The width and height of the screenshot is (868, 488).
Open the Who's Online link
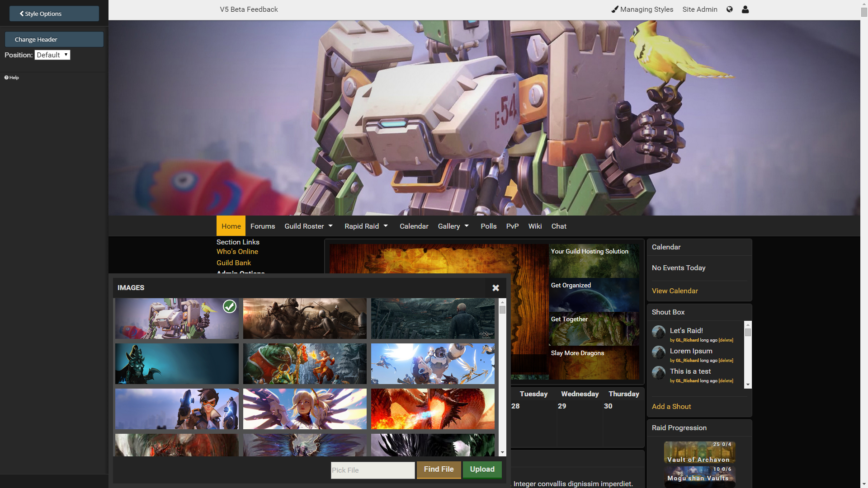pos(237,252)
